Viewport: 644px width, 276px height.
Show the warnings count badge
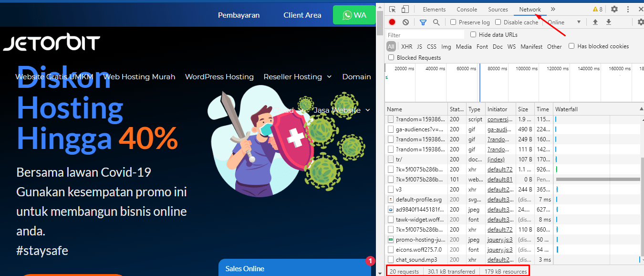(597, 9)
